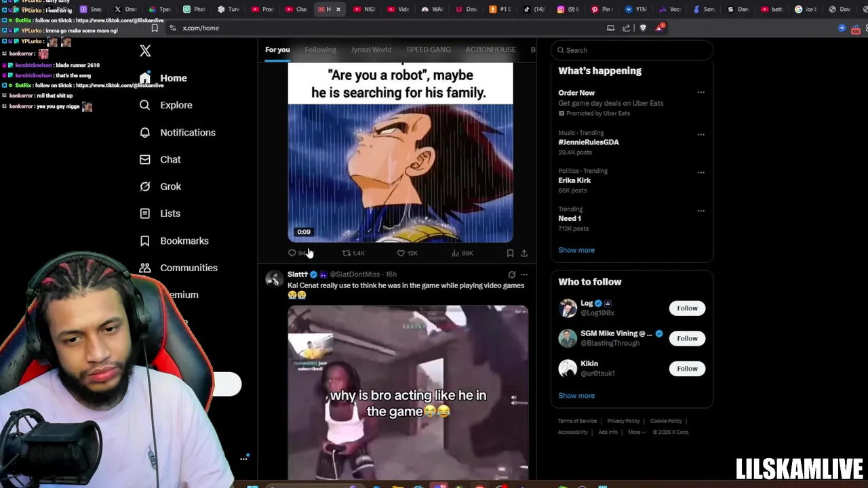Click the X logo in the sidebar

[145, 51]
